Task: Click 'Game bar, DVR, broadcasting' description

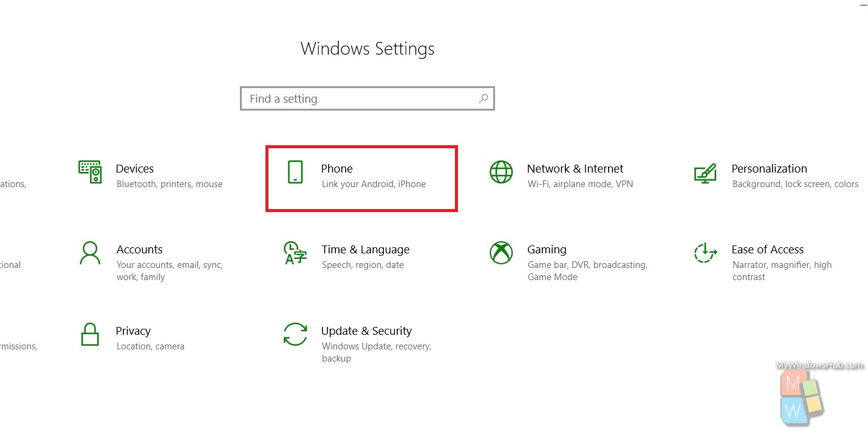Action: [587, 271]
